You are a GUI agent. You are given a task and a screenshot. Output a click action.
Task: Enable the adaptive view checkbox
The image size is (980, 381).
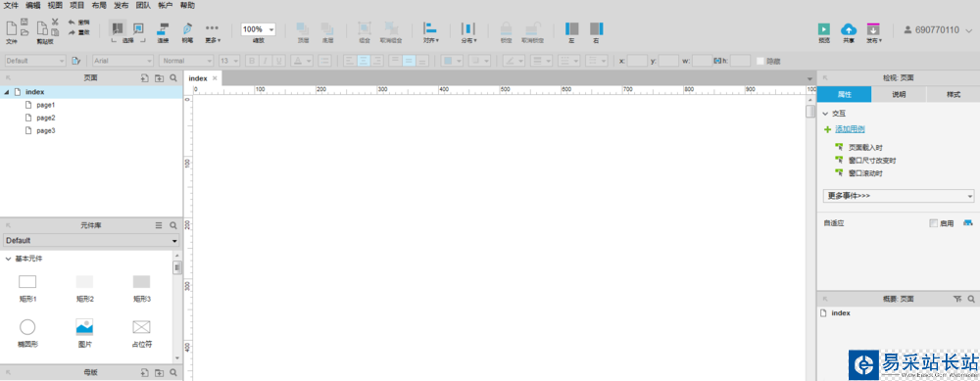(934, 223)
